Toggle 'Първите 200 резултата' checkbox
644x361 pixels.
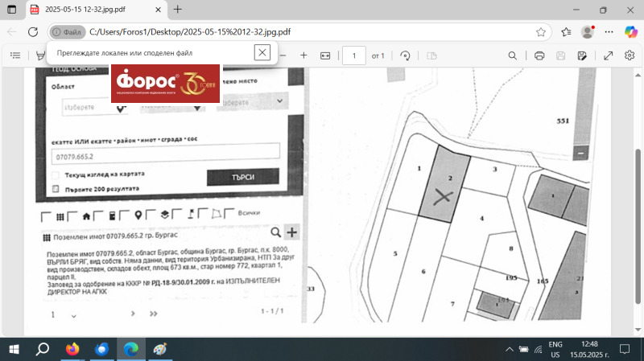56,188
